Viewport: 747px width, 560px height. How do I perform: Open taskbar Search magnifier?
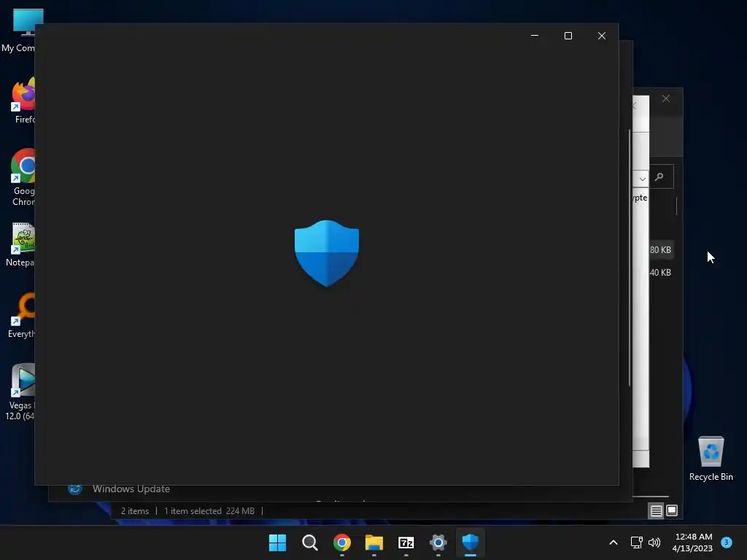tap(309, 542)
